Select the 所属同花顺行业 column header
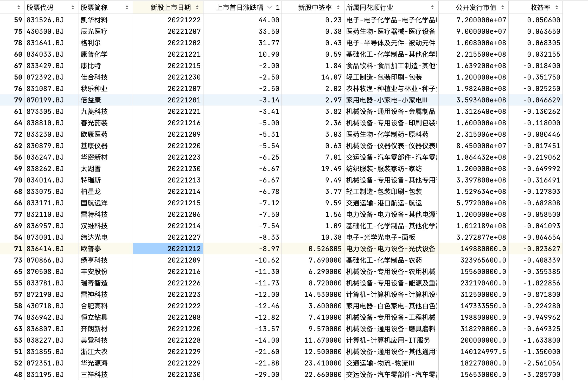Image resolution: width=588 pixels, height=392 pixels. tap(369, 8)
